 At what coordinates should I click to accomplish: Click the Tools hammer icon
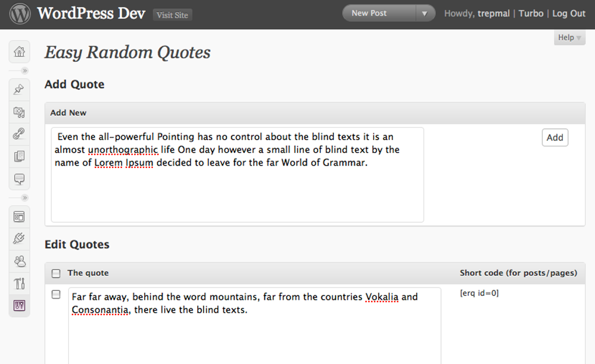pyautogui.click(x=19, y=283)
